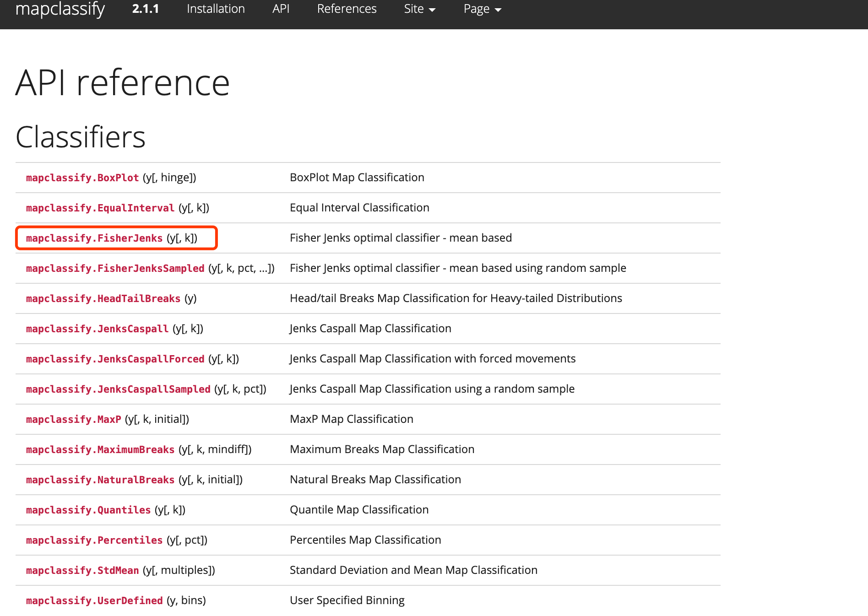Open the mapclassify.MaximumBreaks classifier page

point(100,449)
